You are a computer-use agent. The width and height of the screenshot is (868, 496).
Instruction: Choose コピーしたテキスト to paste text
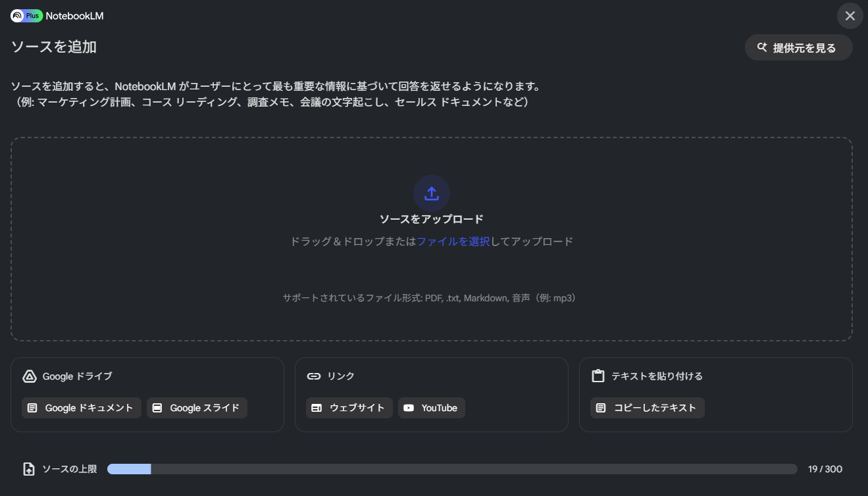pyautogui.click(x=648, y=408)
